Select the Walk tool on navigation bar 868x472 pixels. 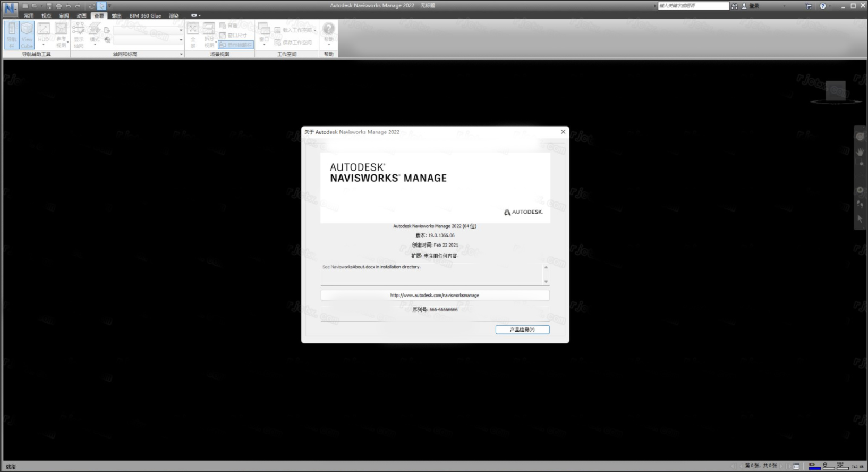(x=860, y=204)
